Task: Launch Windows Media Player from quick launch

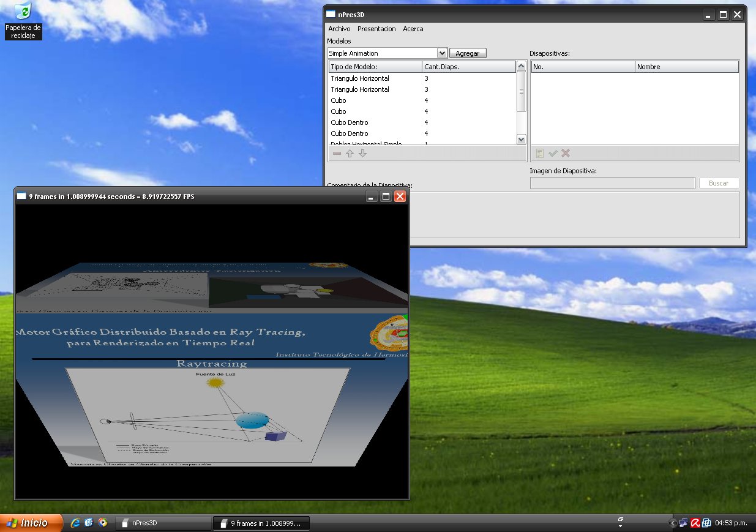Action: pos(103,523)
